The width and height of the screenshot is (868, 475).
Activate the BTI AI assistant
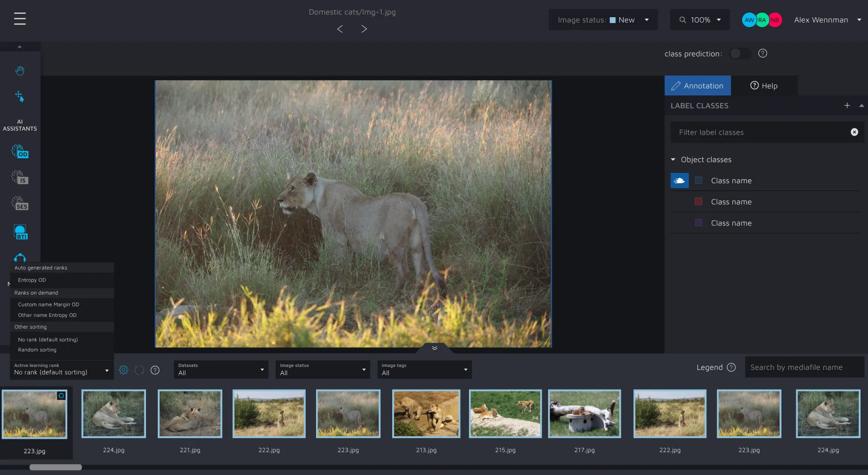pos(20,232)
